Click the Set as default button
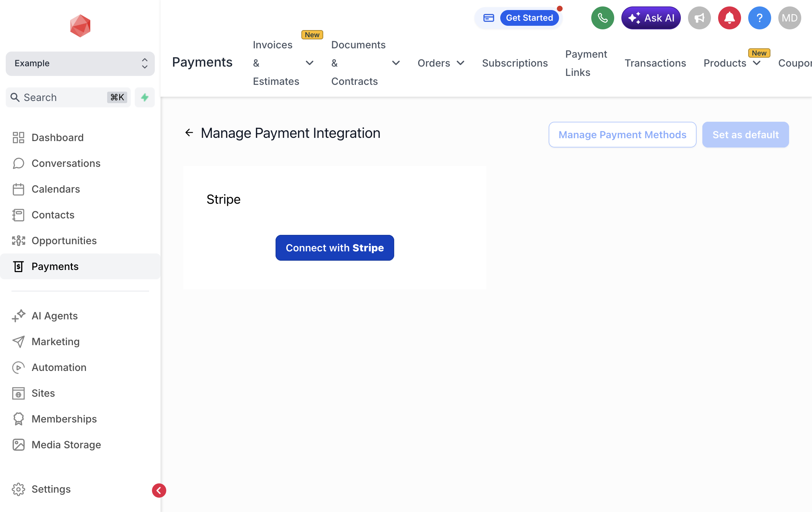Image resolution: width=812 pixels, height=512 pixels. tap(746, 135)
